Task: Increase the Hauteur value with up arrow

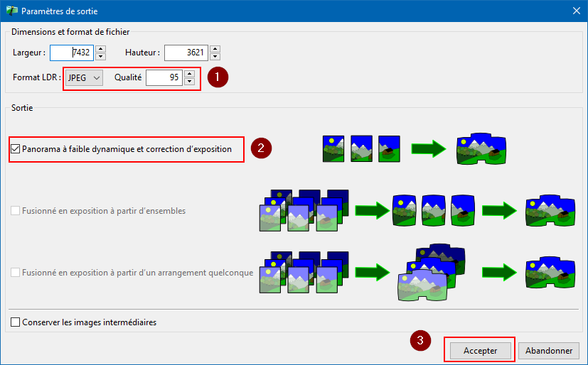Action: click(215, 49)
